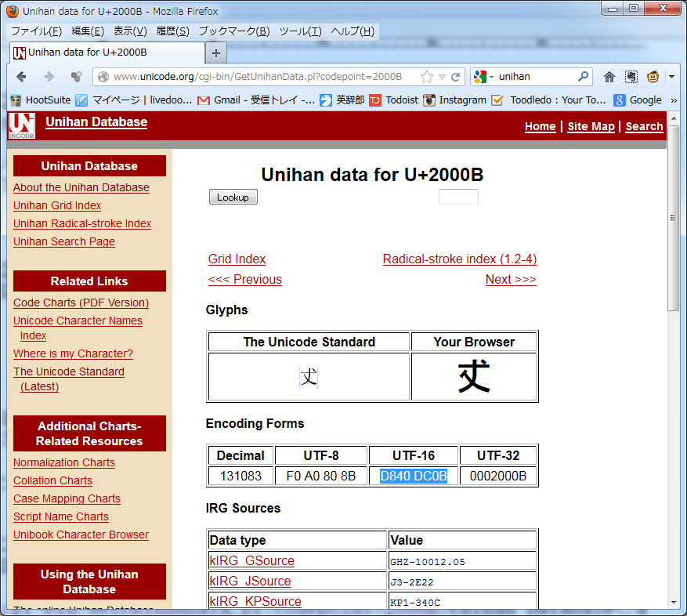Open the dropdown next to monkey icon
Image resolution: width=687 pixels, height=616 pixels.
pos(671,77)
